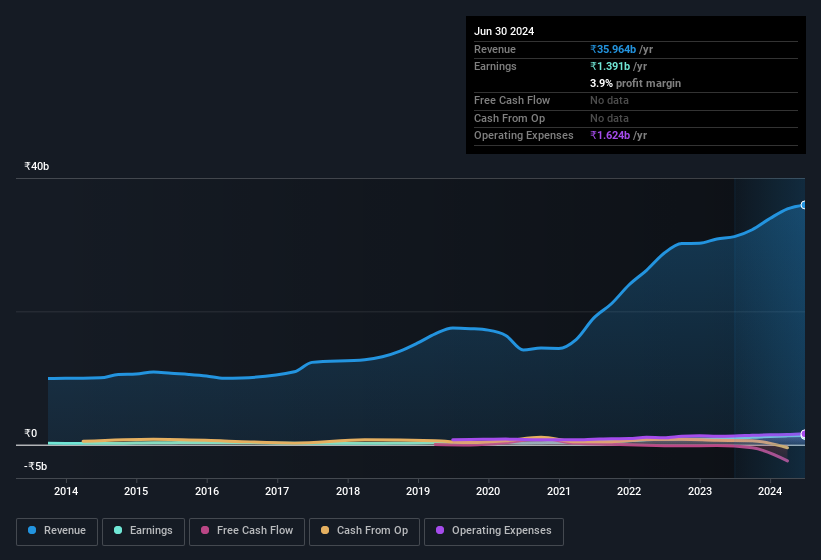Click the ₹1.624b operating expenses value

coord(610,135)
